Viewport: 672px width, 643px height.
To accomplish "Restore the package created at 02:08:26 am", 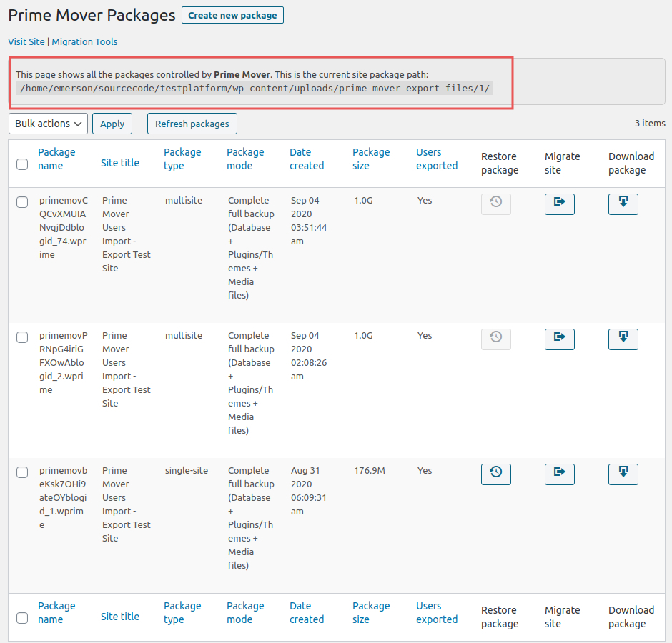I will (x=496, y=339).
